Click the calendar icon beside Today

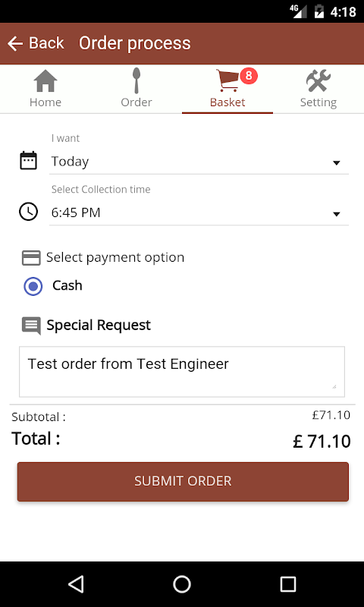[28, 161]
